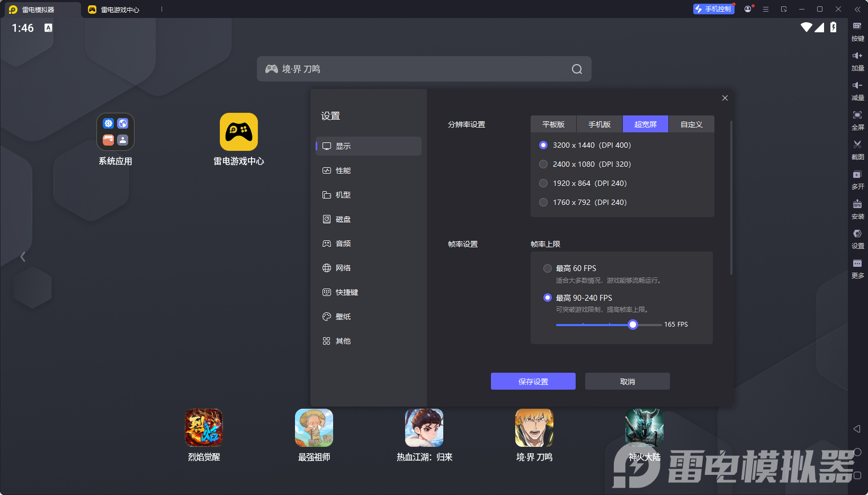
Task: Open the 按键 keymapping tool
Action: click(857, 31)
